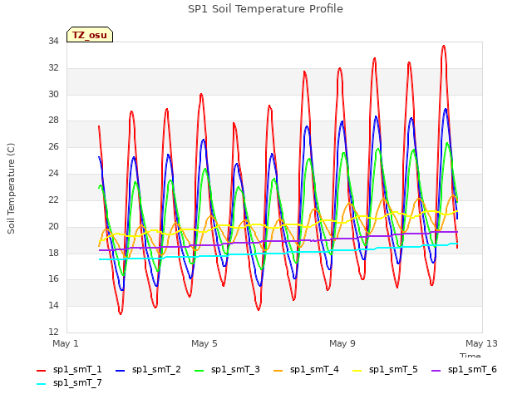Click the highest red peak near 34
The height and width of the screenshot is (399, 532).
[x=443, y=46]
